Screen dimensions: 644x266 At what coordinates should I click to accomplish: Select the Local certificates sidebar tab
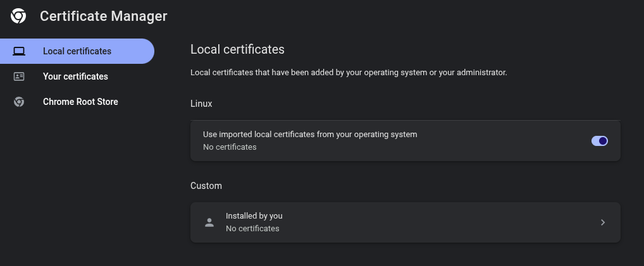77,51
